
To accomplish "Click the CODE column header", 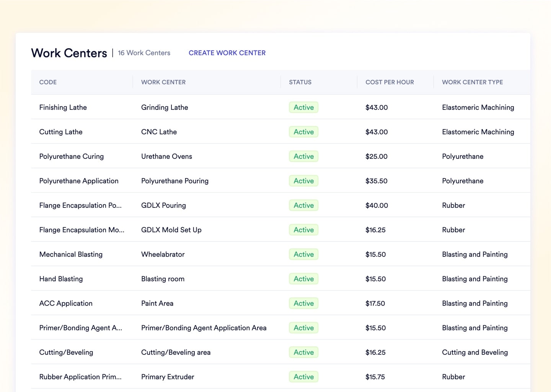I will [48, 82].
